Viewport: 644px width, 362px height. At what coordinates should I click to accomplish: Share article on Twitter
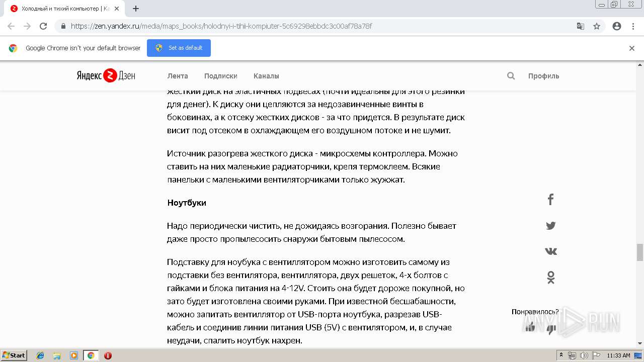point(551,225)
